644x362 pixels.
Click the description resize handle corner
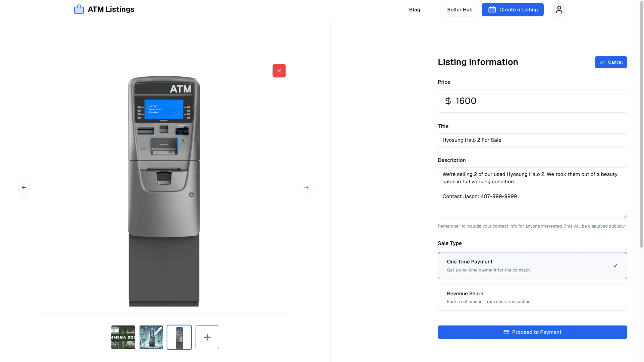[x=625, y=216]
